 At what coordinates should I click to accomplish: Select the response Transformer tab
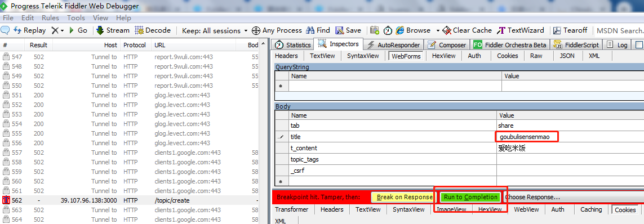292,209
